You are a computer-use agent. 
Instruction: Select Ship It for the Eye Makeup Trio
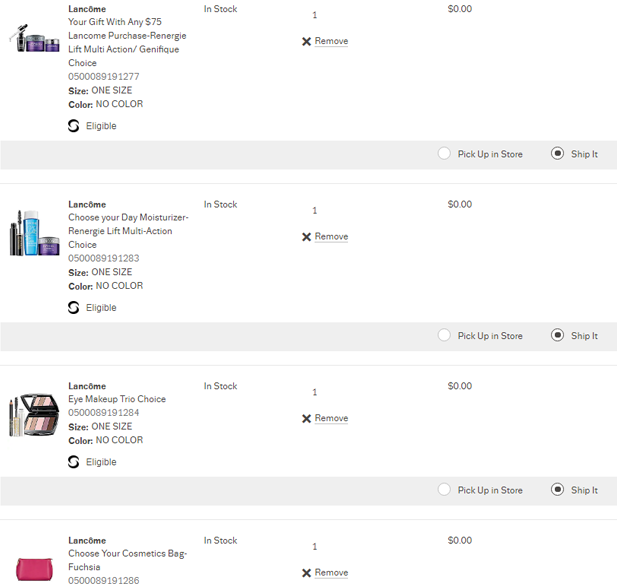tap(558, 490)
